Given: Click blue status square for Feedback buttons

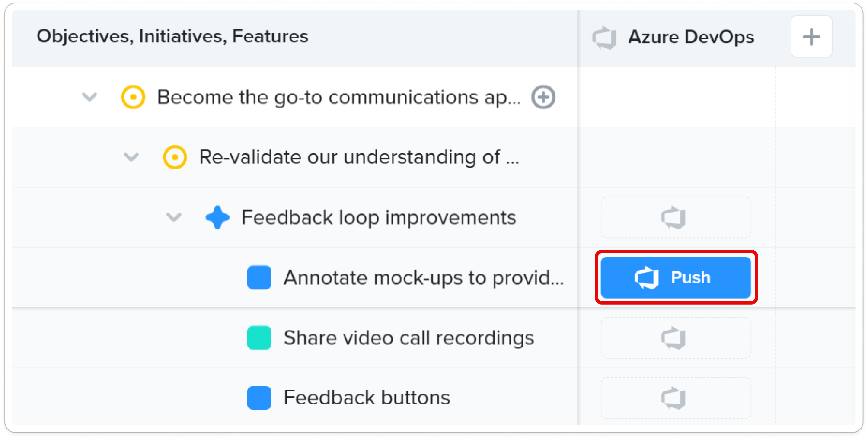Looking at the screenshot, I should point(259,398).
